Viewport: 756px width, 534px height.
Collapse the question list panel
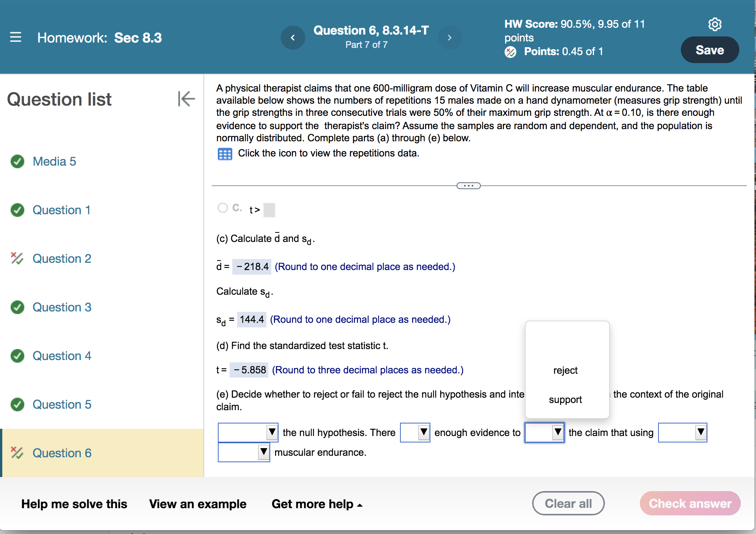(x=186, y=99)
